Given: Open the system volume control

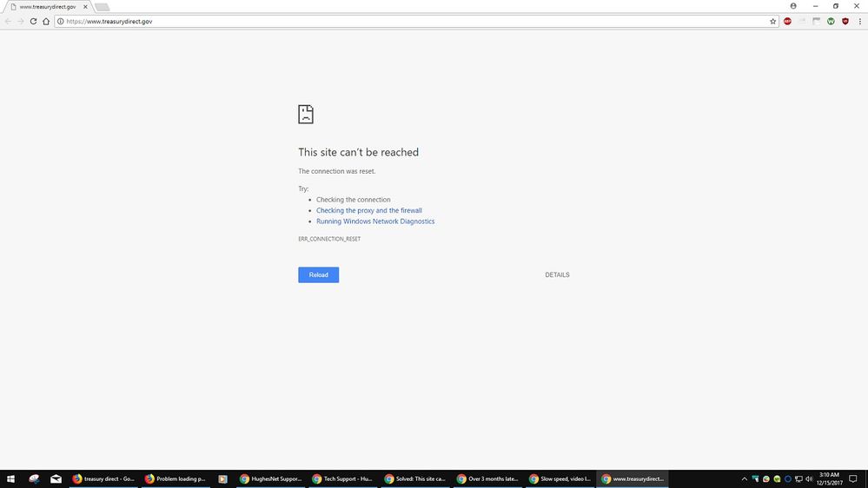Looking at the screenshot, I should tap(809, 478).
